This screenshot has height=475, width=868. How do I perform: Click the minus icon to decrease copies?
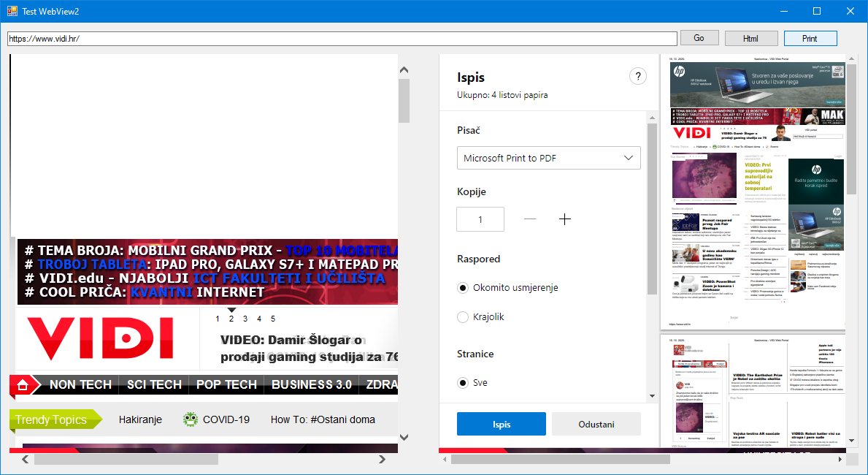click(530, 219)
